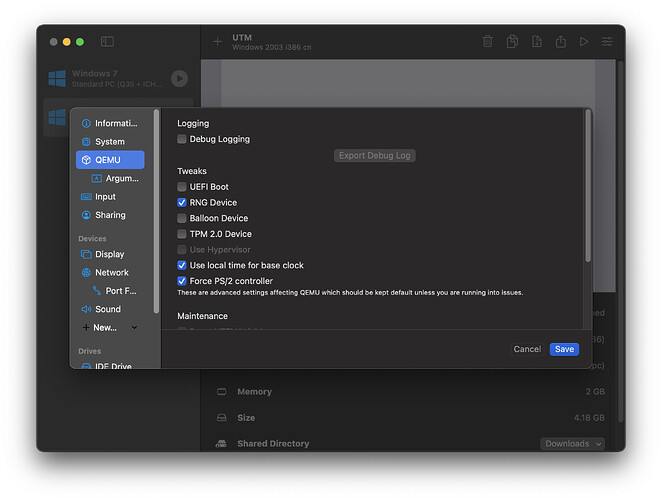The height and width of the screenshot is (500, 662).
Task: Click the settings content vertical scrollbar
Action: [x=588, y=188]
